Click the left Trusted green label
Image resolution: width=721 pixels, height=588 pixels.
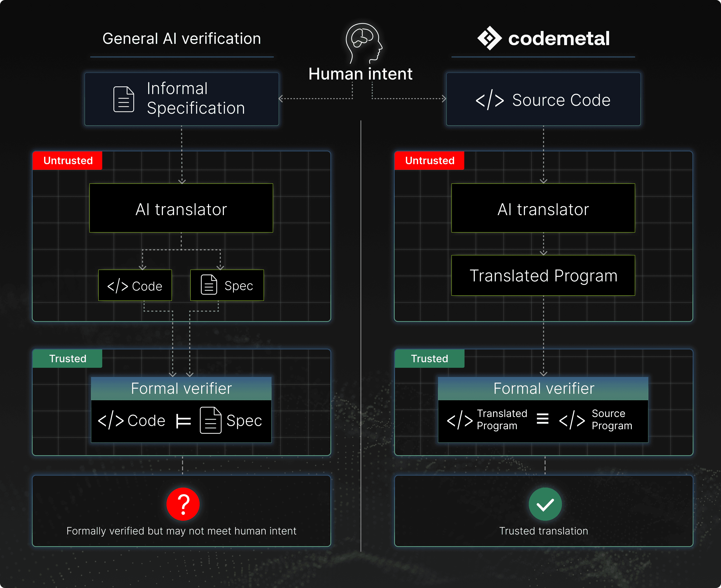(x=67, y=358)
